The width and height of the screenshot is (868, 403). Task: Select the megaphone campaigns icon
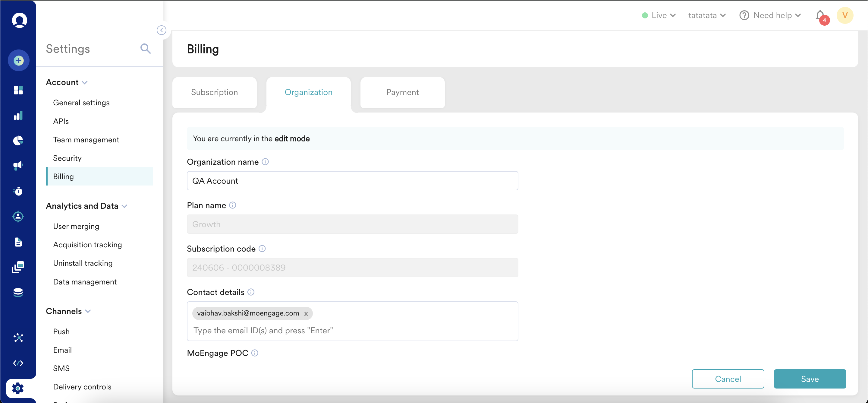[18, 166]
